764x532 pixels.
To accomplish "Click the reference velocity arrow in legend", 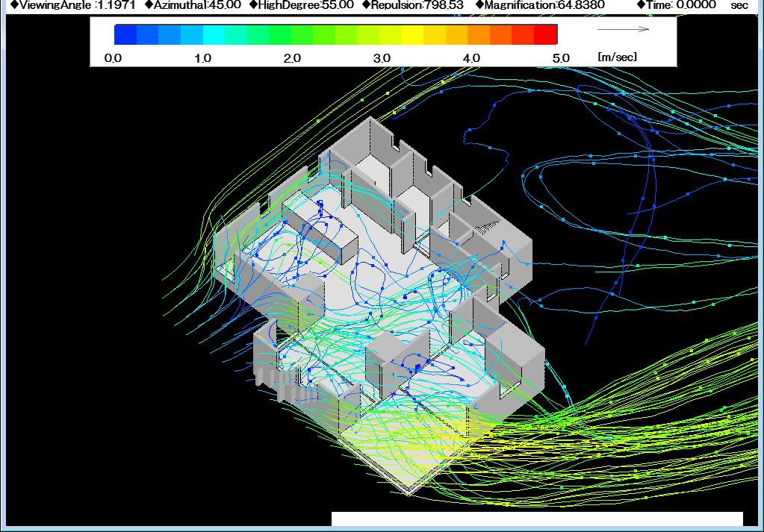I will pos(623,29).
